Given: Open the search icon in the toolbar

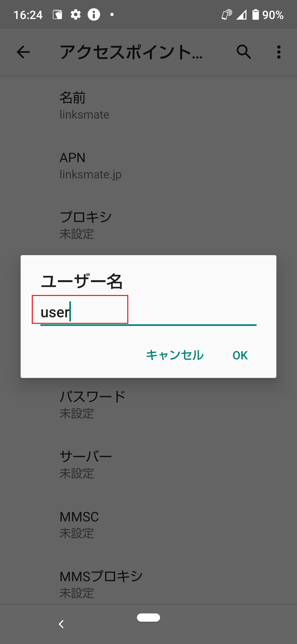Looking at the screenshot, I should click(x=244, y=52).
